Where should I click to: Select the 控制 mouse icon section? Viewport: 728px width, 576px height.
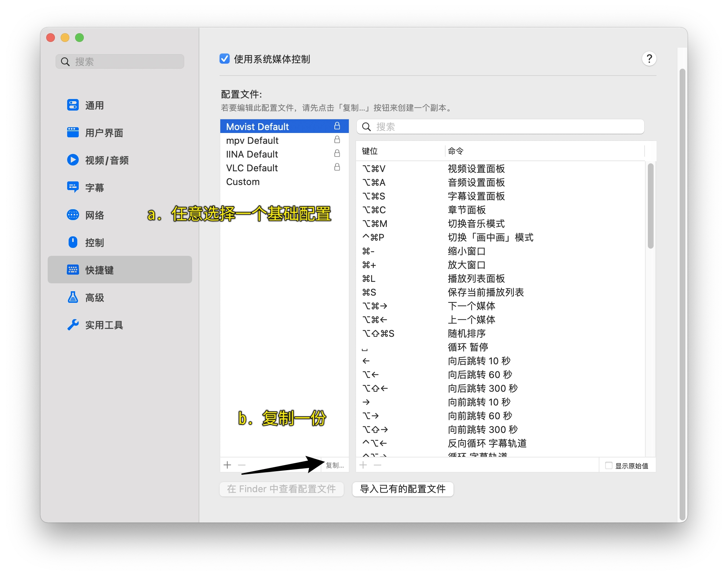[73, 242]
